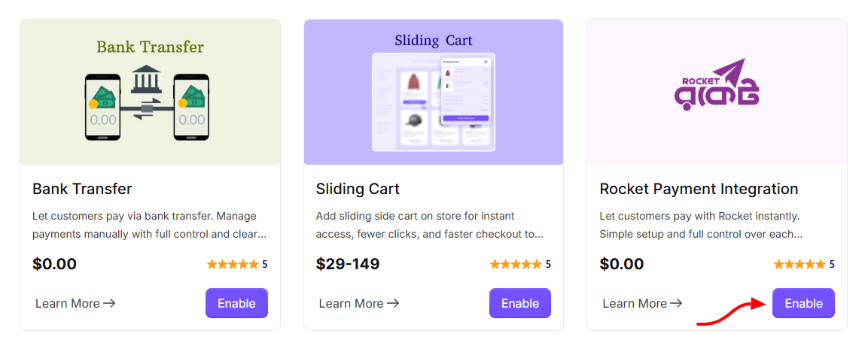Enable the Sliding Cart module

(x=519, y=303)
